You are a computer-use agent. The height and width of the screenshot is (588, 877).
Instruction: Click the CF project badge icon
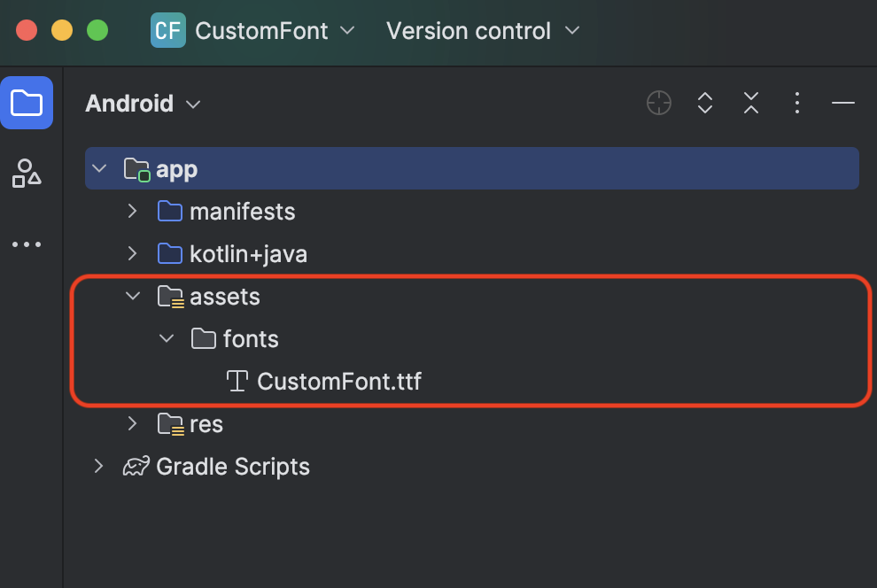(x=167, y=30)
